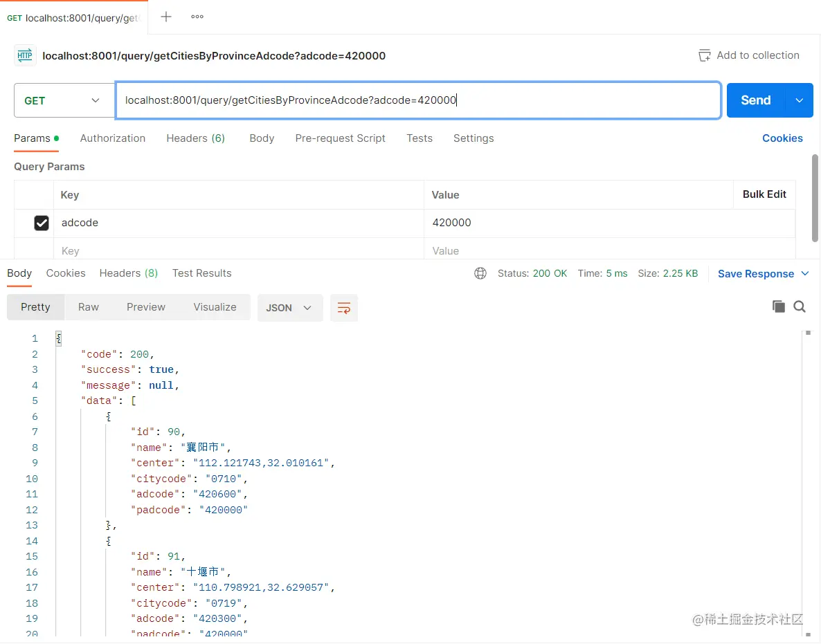
Task: Switch response view to Preview
Action: 145,307
